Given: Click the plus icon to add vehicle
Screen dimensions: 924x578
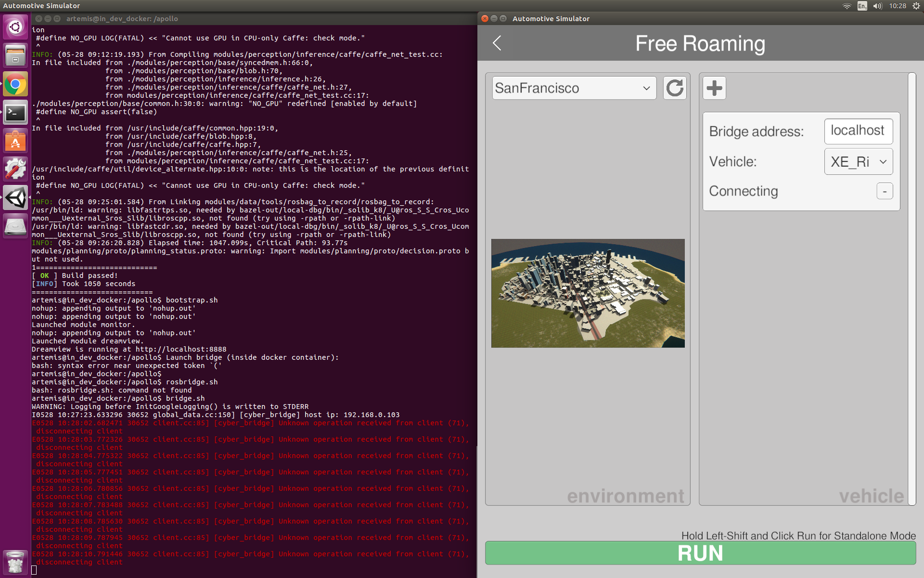Looking at the screenshot, I should tap(714, 88).
